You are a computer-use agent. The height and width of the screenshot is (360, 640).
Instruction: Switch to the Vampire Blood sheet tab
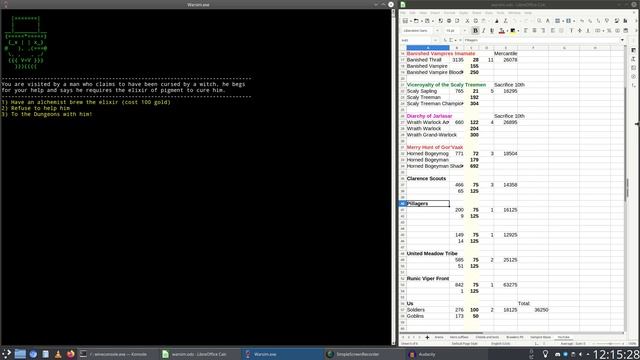click(x=540, y=337)
